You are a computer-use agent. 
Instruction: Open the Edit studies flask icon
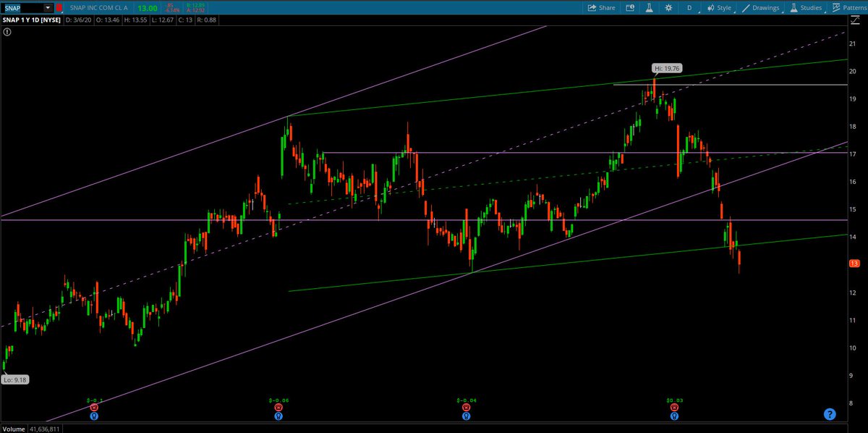(650, 7)
